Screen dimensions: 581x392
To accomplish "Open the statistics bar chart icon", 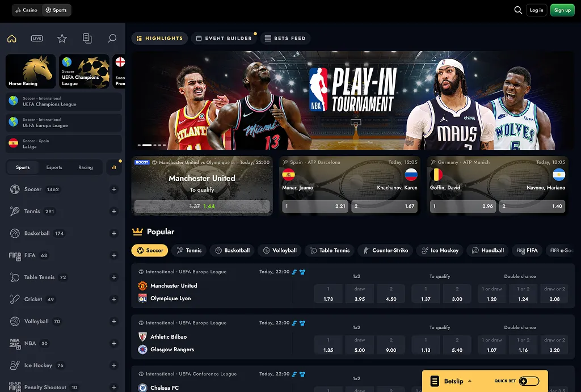I will pyautogui.click(x=114, y=167).
